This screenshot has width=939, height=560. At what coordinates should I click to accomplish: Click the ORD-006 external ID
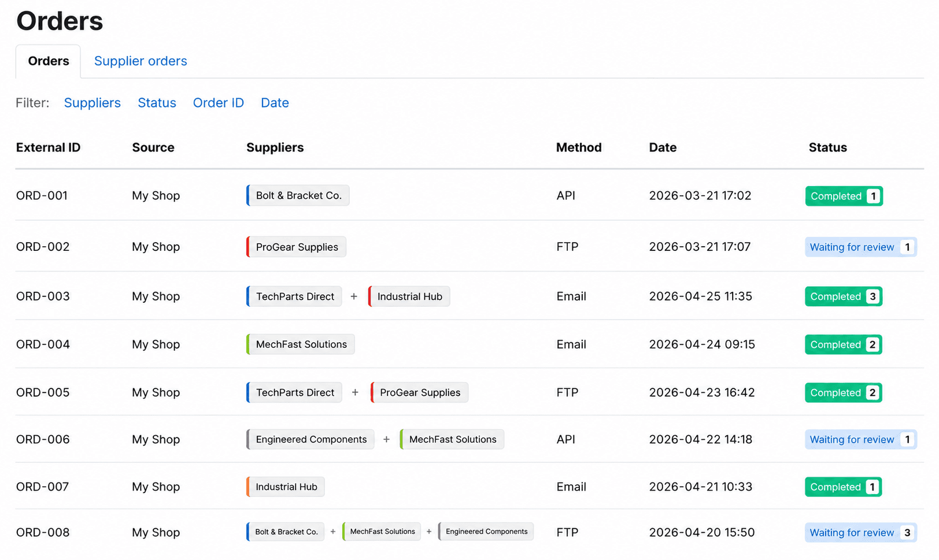pos(43,439)
